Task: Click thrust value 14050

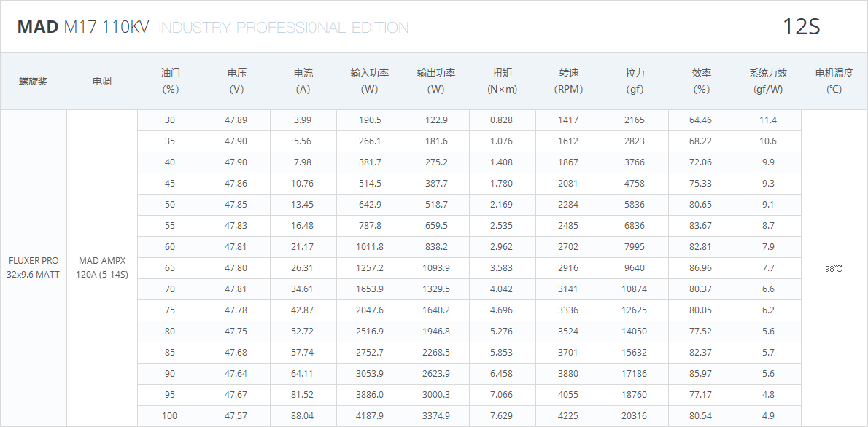Action: point(635,332)
